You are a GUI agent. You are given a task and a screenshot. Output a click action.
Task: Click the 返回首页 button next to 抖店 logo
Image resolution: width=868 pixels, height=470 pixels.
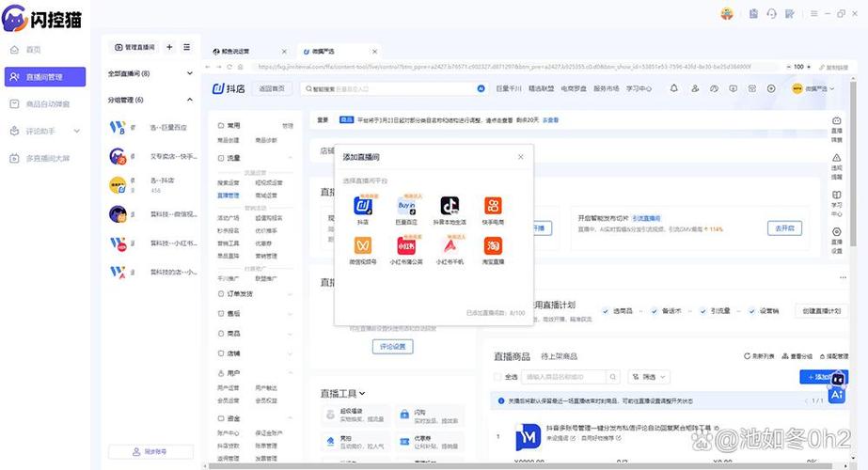point(272,88)
